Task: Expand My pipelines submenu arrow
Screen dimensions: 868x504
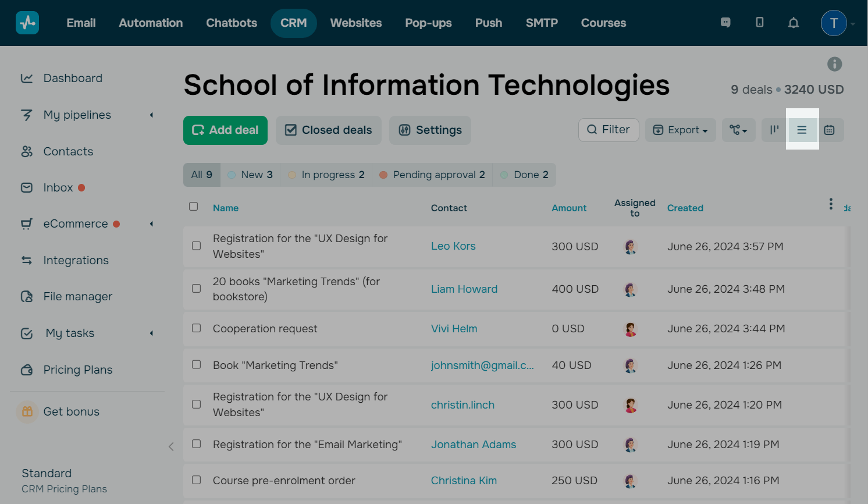Action: pos(151,115)
